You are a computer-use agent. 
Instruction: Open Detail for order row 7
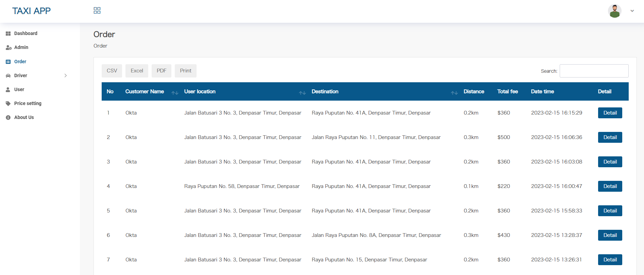click(610, 260)
